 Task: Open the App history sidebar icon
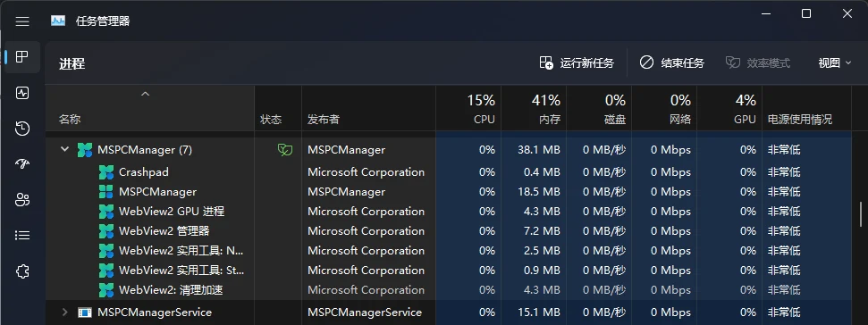click(22, 129)
